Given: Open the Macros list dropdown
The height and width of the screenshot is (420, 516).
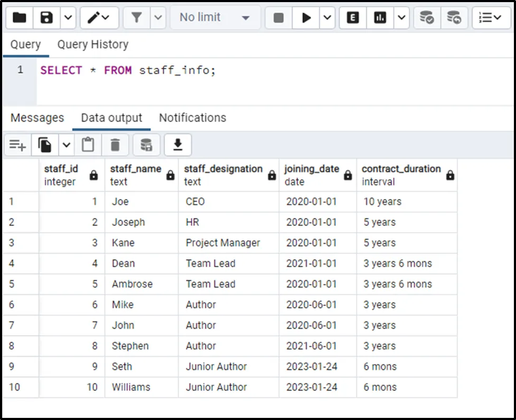Looking at the screenshot, I should tap(491, 18).
